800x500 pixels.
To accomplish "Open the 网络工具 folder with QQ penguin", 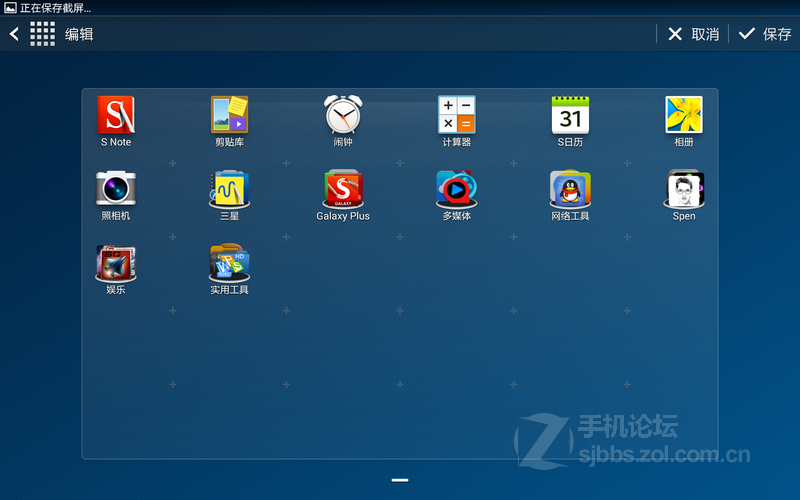I will click(x=570, y=189).
